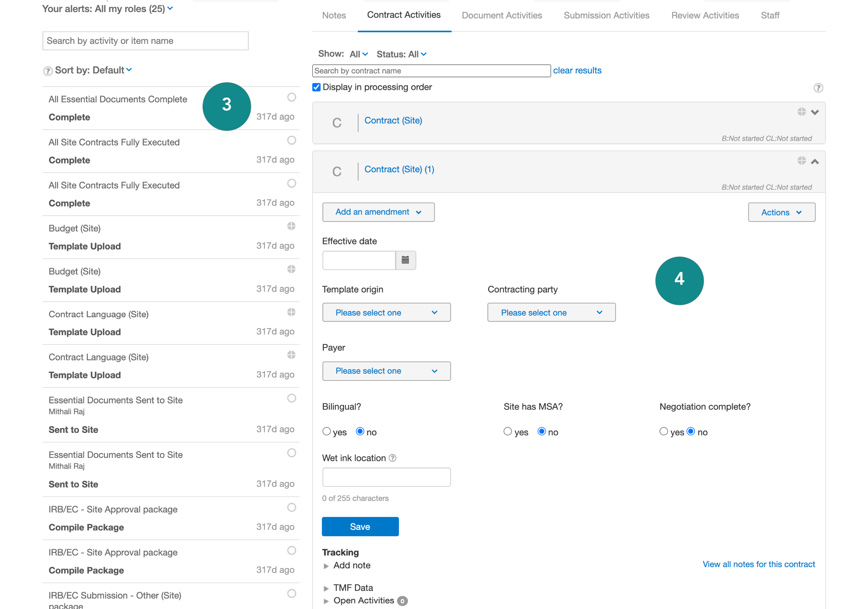Open the Actions dropdown

click(781, 212)
